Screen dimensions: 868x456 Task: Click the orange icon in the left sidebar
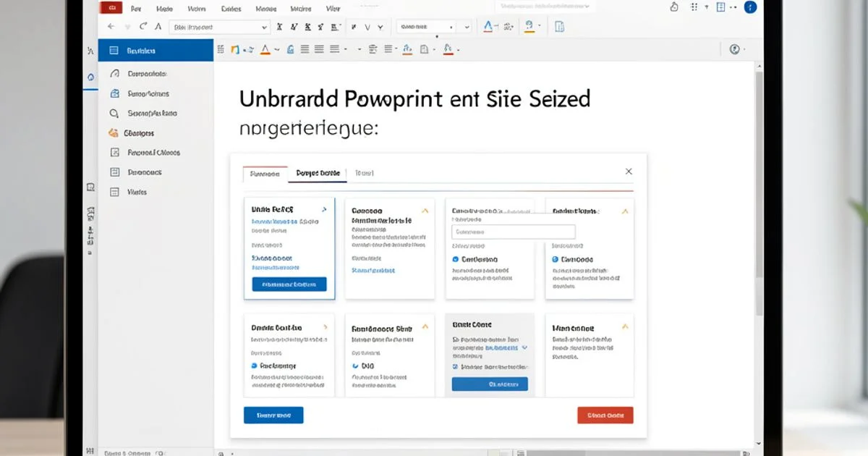113,133
